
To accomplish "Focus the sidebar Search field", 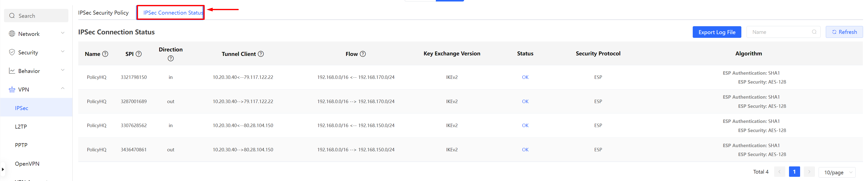I will tap(36, 16).
